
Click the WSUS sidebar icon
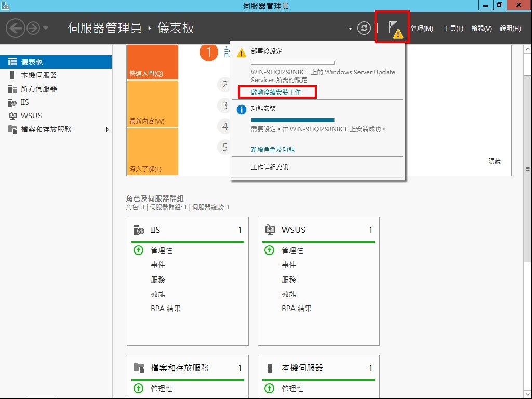point(12,116)
